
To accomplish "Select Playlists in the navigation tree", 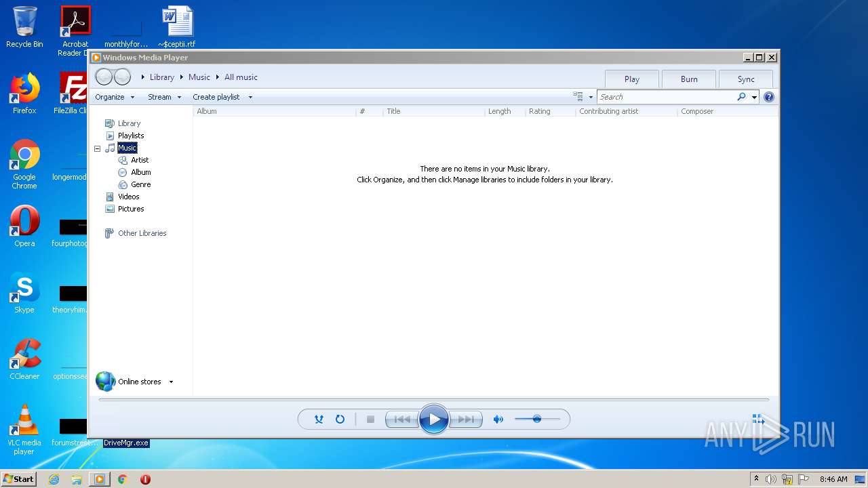I will pos(131,136).
